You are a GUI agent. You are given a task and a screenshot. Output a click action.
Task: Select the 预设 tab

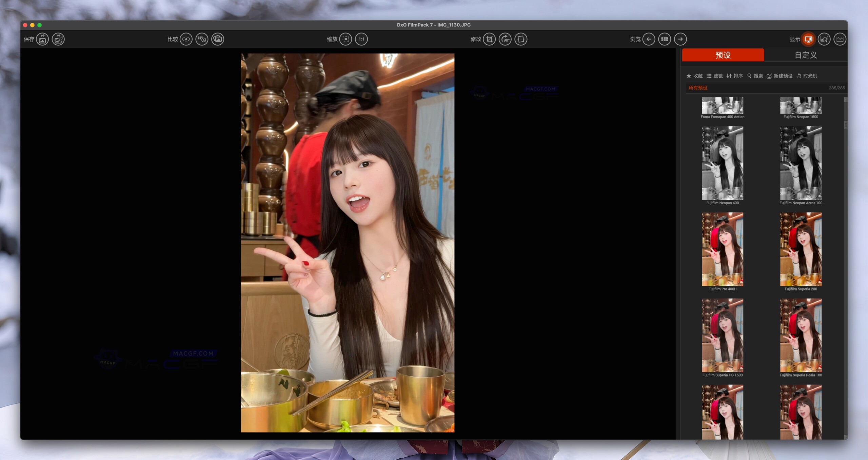click(x=723, y=55)
